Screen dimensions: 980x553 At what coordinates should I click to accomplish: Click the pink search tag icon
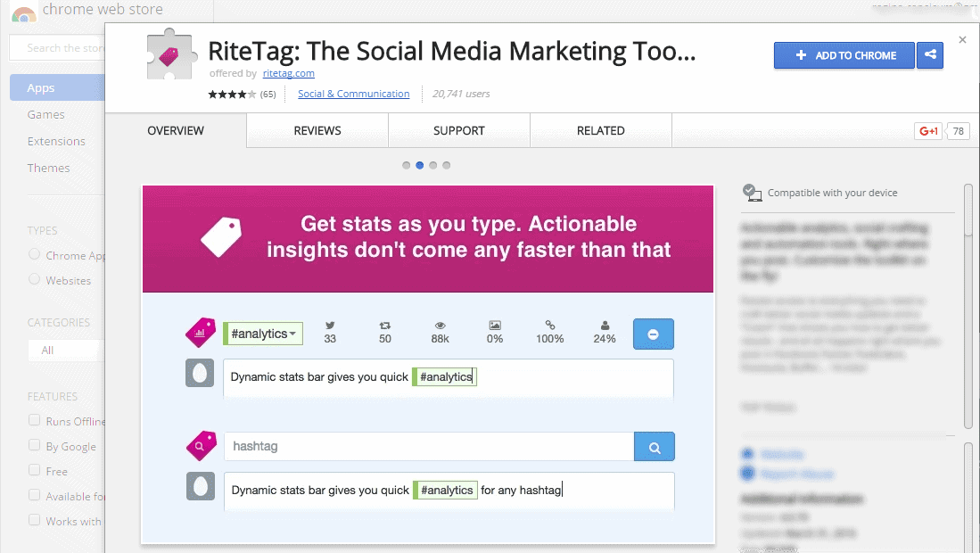[x=202, y=446]
